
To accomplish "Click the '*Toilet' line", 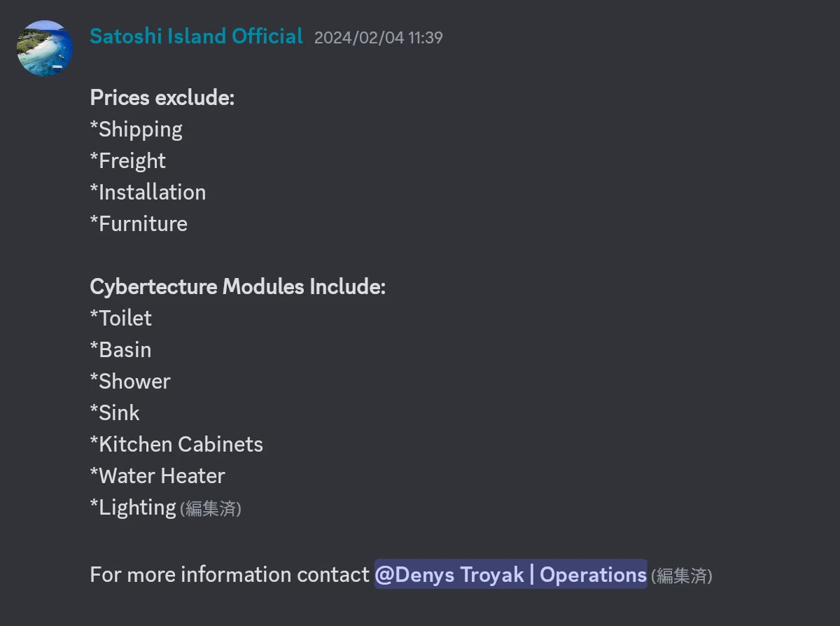I will click(x=121, y=318).
